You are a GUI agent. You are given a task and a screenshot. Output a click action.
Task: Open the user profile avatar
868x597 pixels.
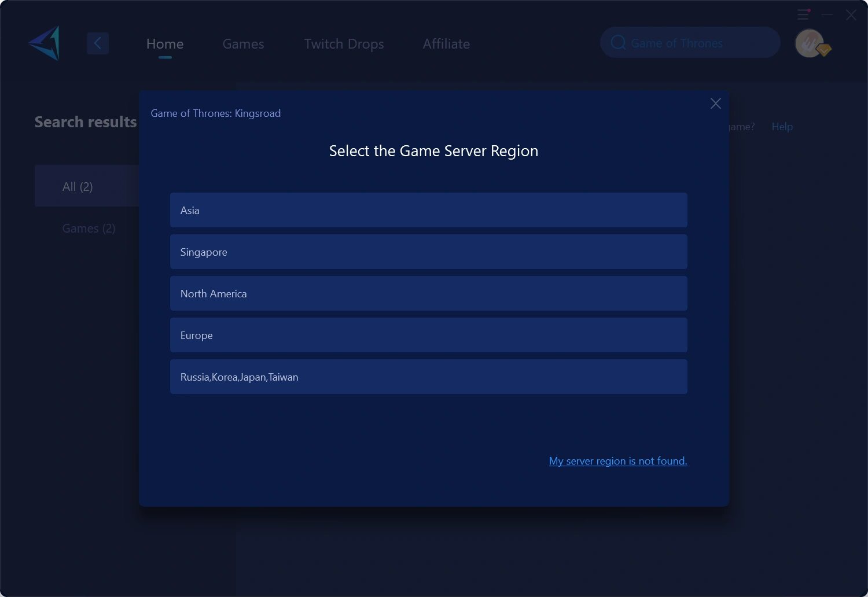tap(810, 43)
